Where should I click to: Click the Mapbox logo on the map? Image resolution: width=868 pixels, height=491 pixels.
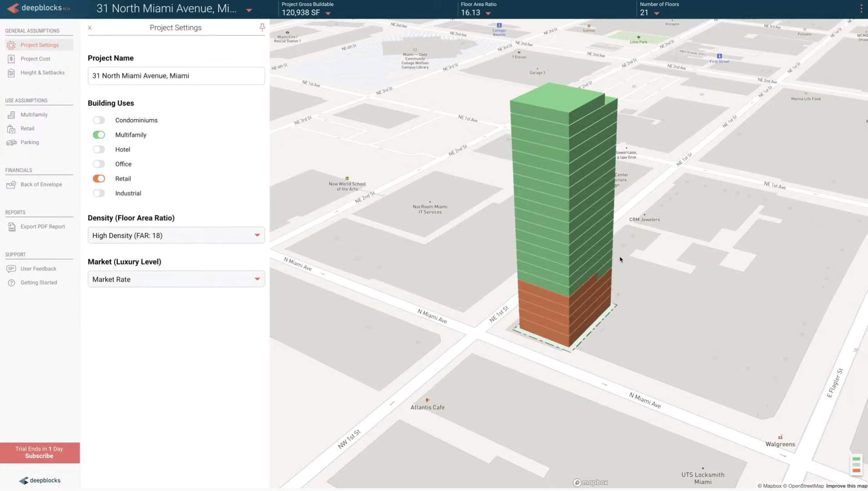(590, 482)
